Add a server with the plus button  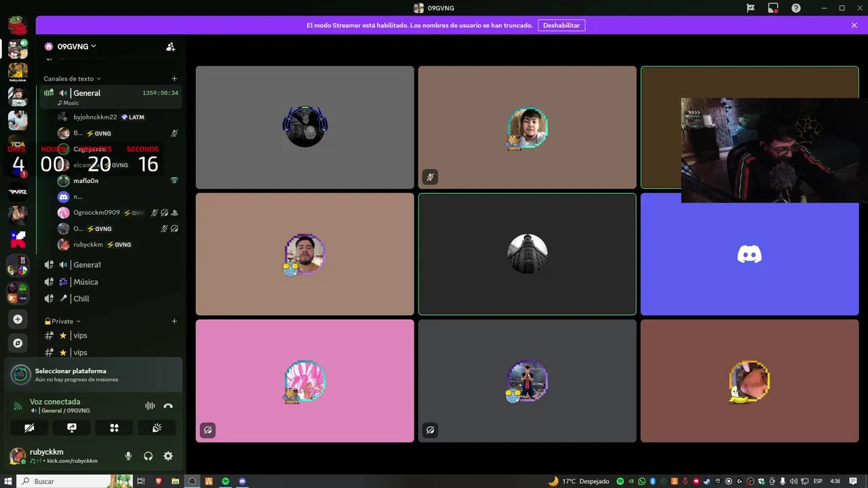[x=18, y=319]
